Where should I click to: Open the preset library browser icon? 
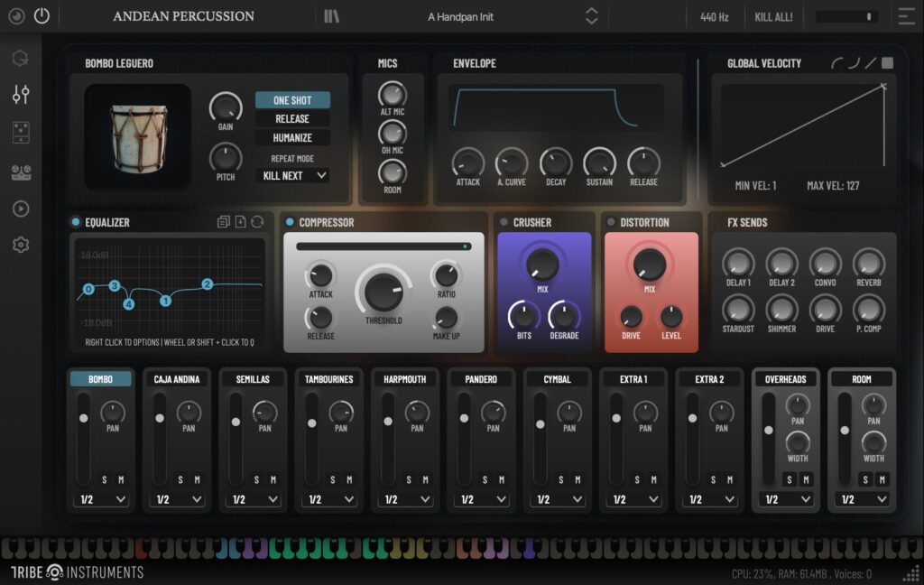point(331,16)
